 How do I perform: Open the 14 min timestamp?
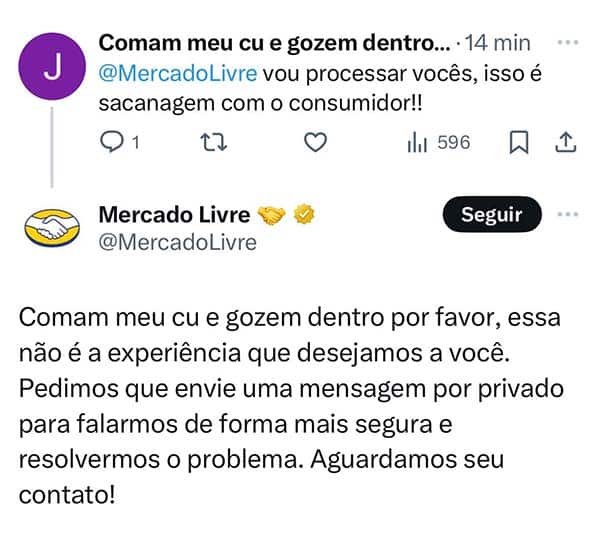point(498,43)
